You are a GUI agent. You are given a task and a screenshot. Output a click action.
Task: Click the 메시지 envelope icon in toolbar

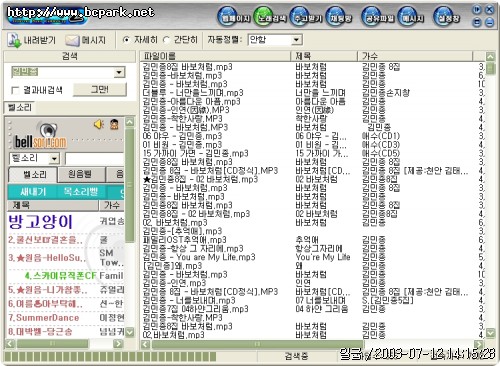[x=72, y=41]
